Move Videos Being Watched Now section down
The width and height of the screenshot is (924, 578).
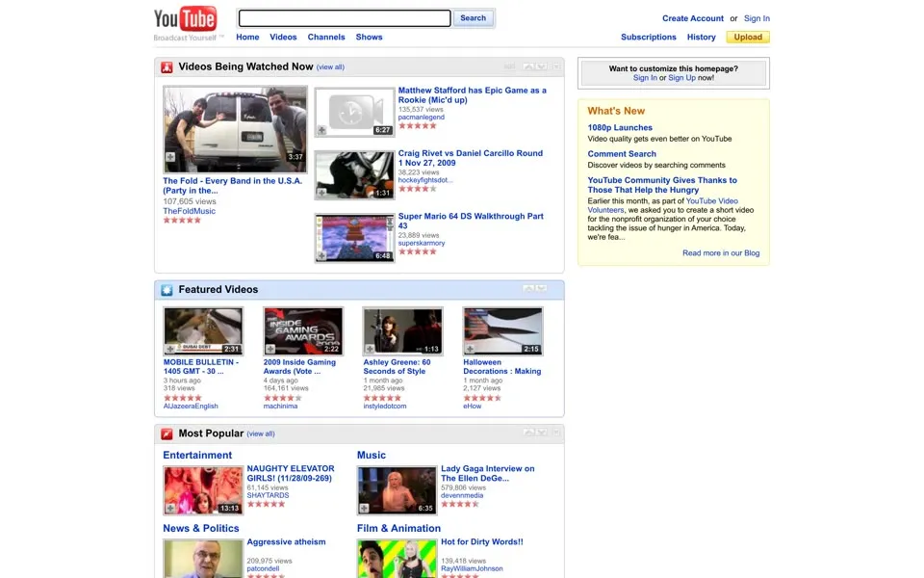[541, 66]
